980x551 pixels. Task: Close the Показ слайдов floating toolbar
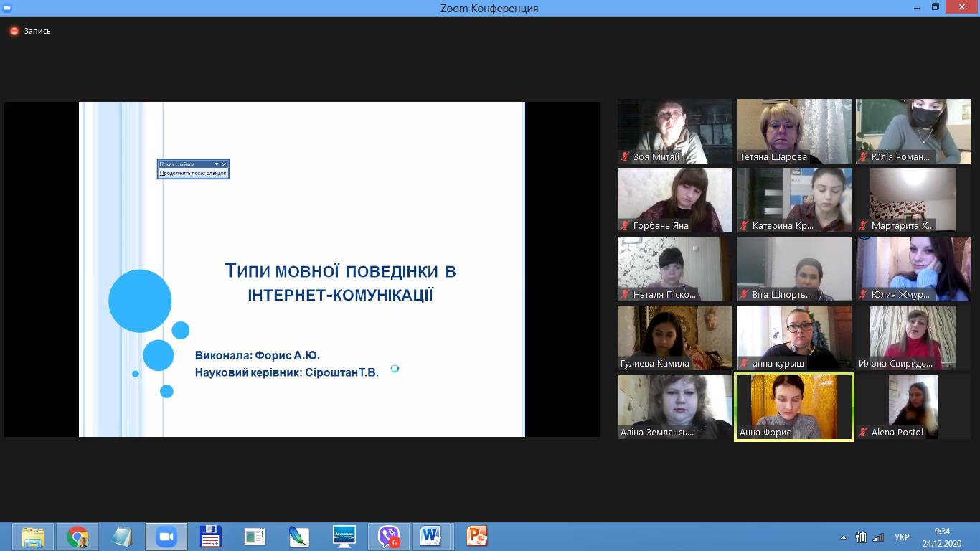pyautogui.click(x=224, y=164)
